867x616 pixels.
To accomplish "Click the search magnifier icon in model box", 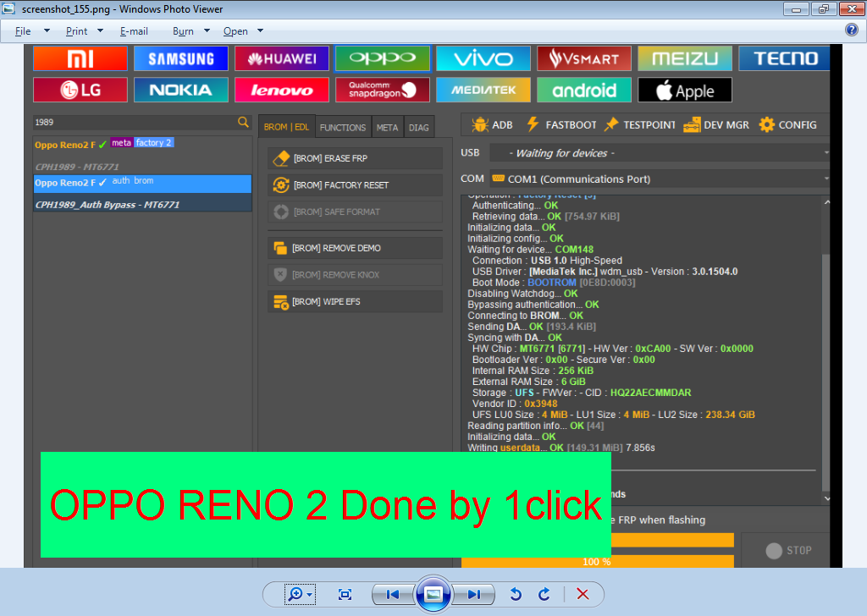I will click(243, 122).
